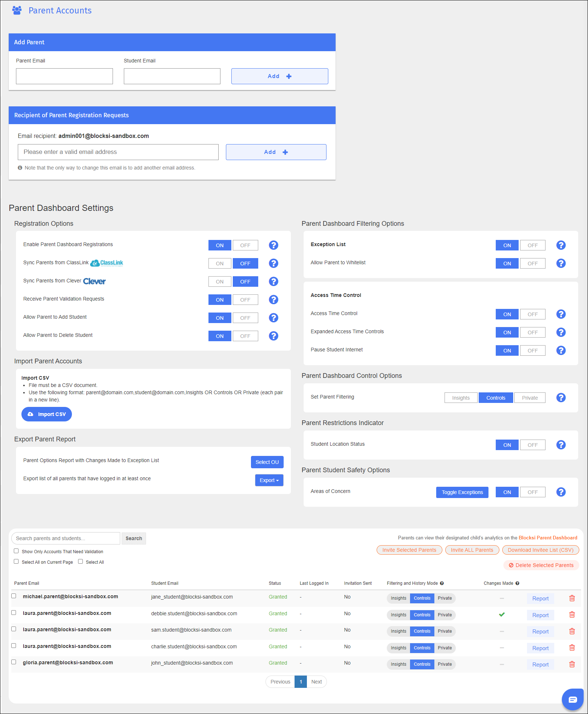The width and height of the screenshot is (588, 714).
Task: Click help icon beside Set Parent Filtering
Action: [x=561, y=397]
